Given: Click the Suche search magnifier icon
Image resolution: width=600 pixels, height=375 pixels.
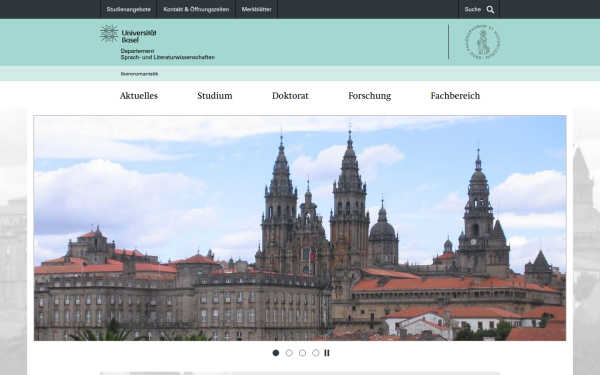Looking at the screenshot, I should point(490,10).
